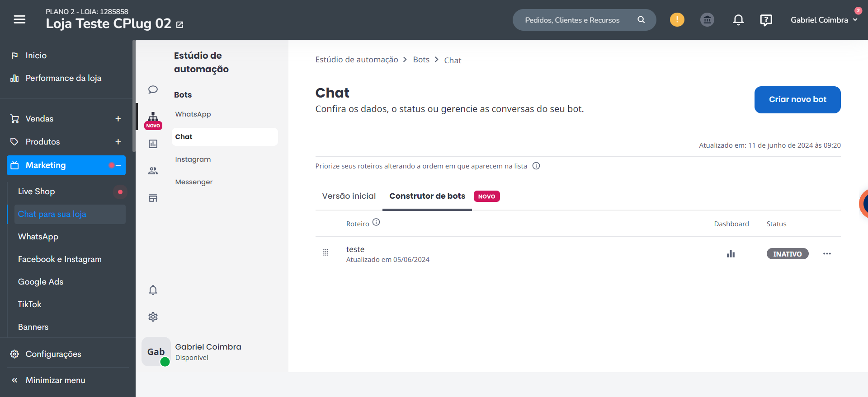This screenshot has width=868, height=397.
Task: Collapse the Marketing section minus sign
Action: (118, 165)
